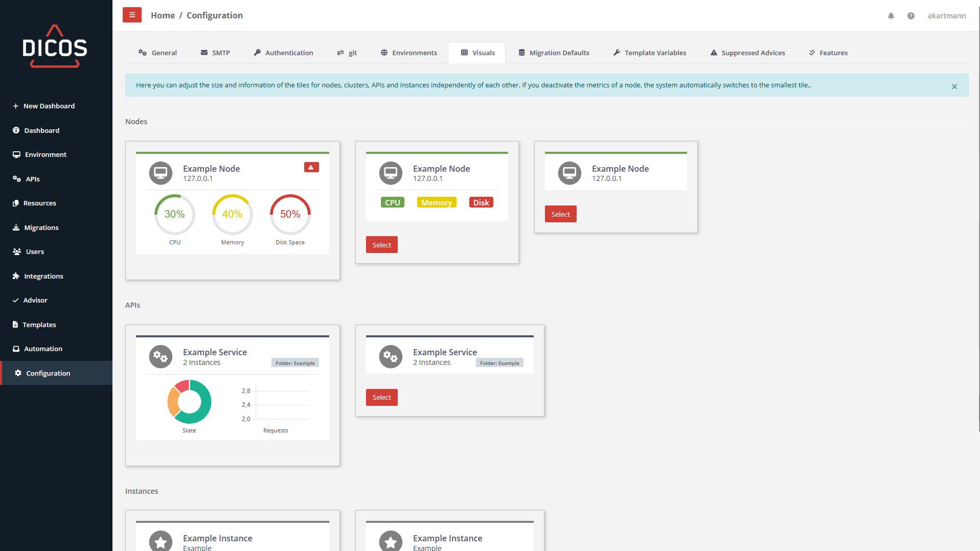
Task: Go to the Suppressed Advices tab
Action: click(747, 53)
